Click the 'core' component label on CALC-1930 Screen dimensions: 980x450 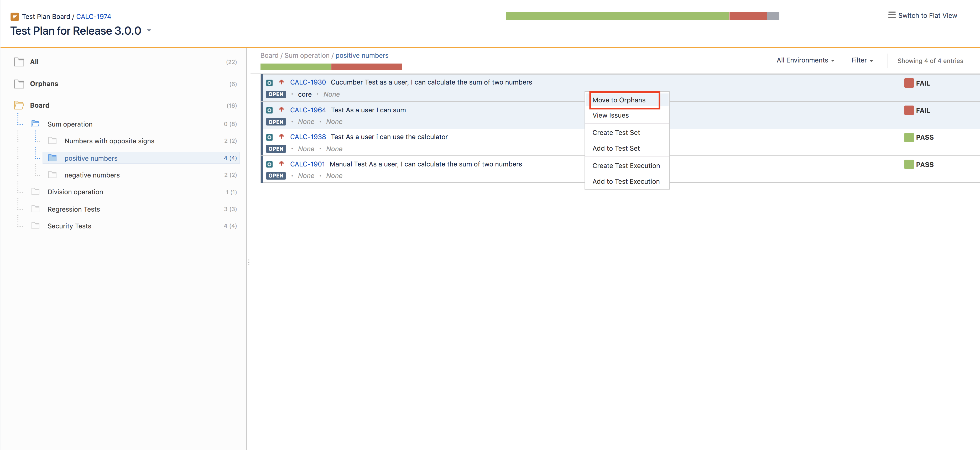pos(305,94)
